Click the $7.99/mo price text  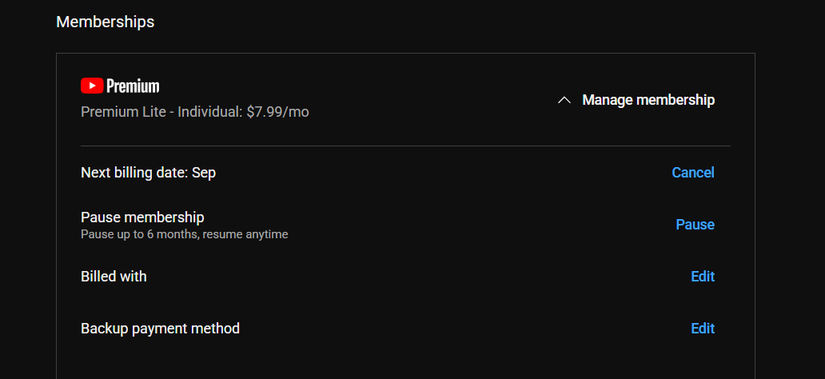click(x=277, y=112)
